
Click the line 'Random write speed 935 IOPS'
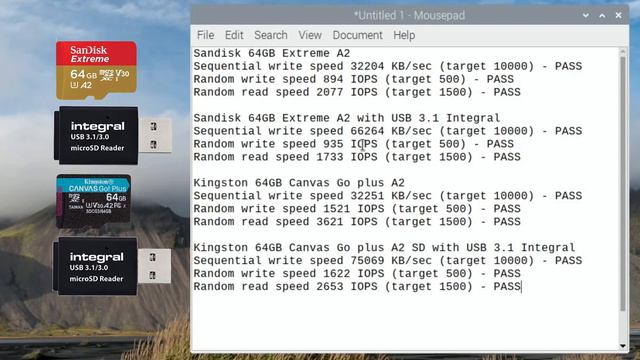[353, 144]
